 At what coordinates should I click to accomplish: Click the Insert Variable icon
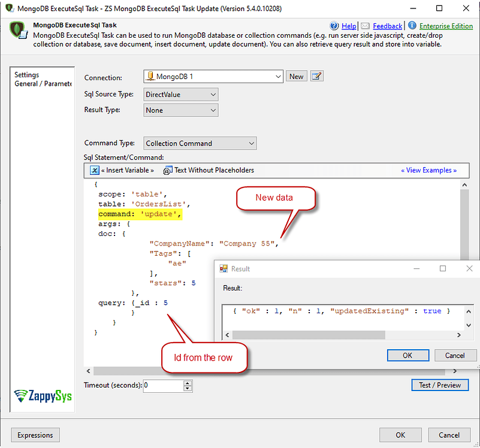coord(95,170)
